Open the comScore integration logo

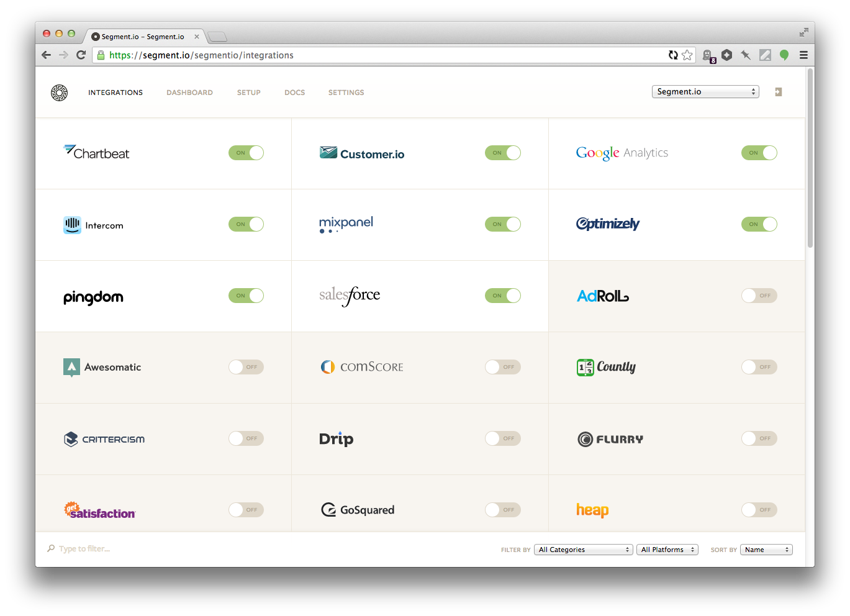(x=362, y=367)
